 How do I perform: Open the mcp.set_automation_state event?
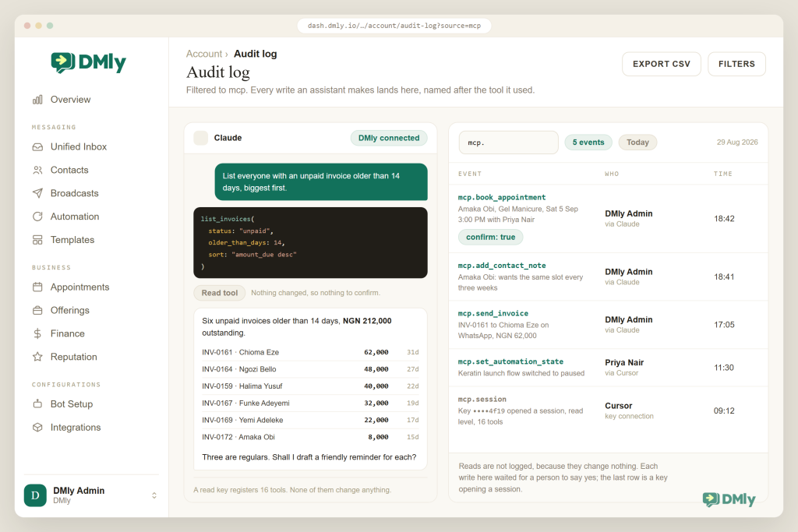(x=608, y=367)
